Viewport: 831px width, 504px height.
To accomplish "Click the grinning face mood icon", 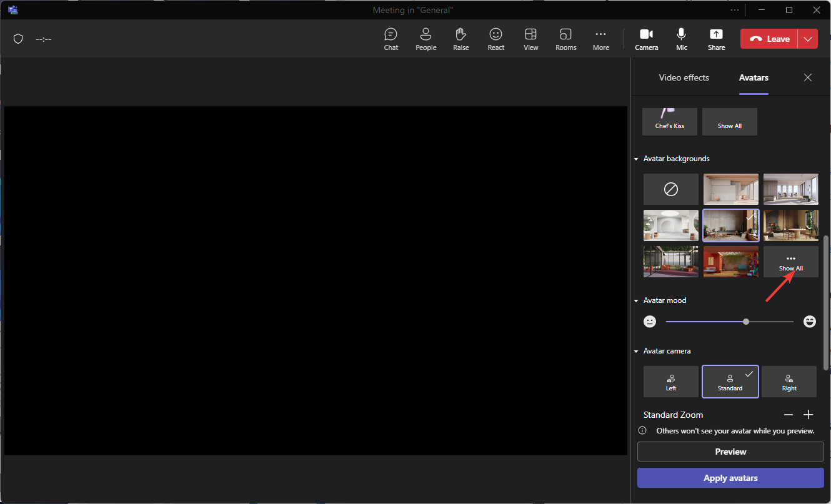I will coord(810,322).
